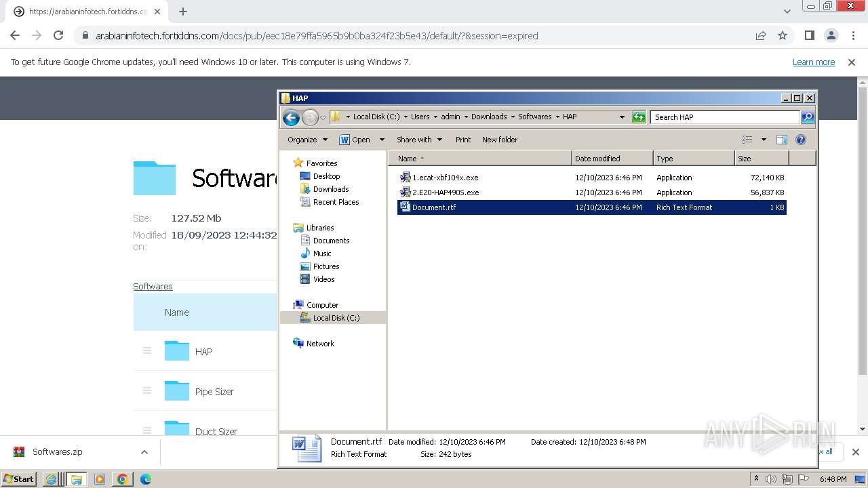Toggle the Explorer preview pane icon
868x488 pixels.
[782, 140]
